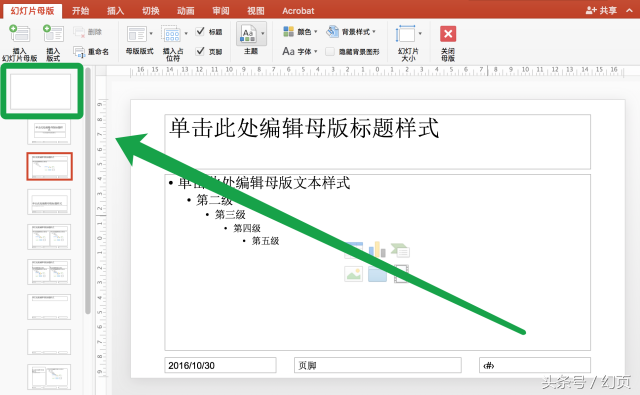The width and height of the screenshot is (640, 395).
Task: Switch to Slide Master (幻灯片母版) tab
Action: (32, 11)
